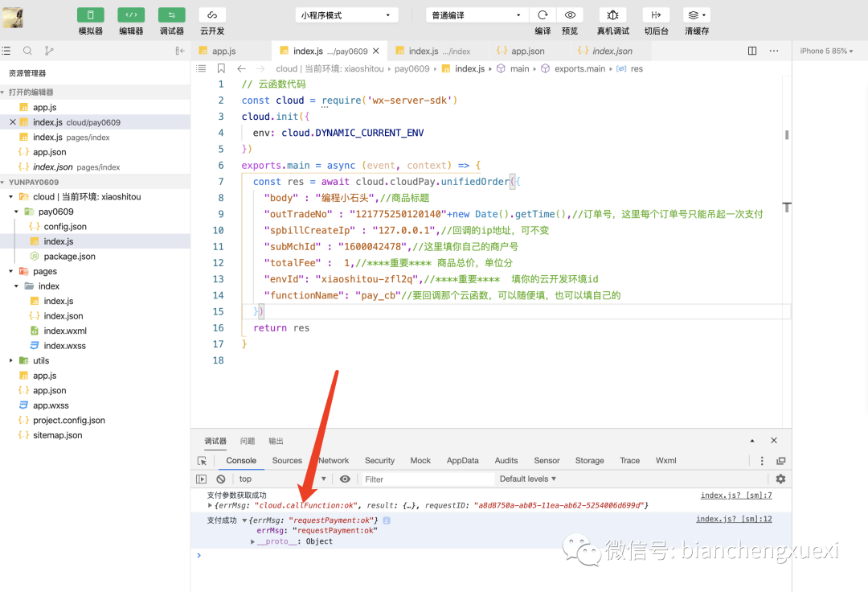Open the top context dropdown
This screenshot has width=868, height=592.
point(282,479)
